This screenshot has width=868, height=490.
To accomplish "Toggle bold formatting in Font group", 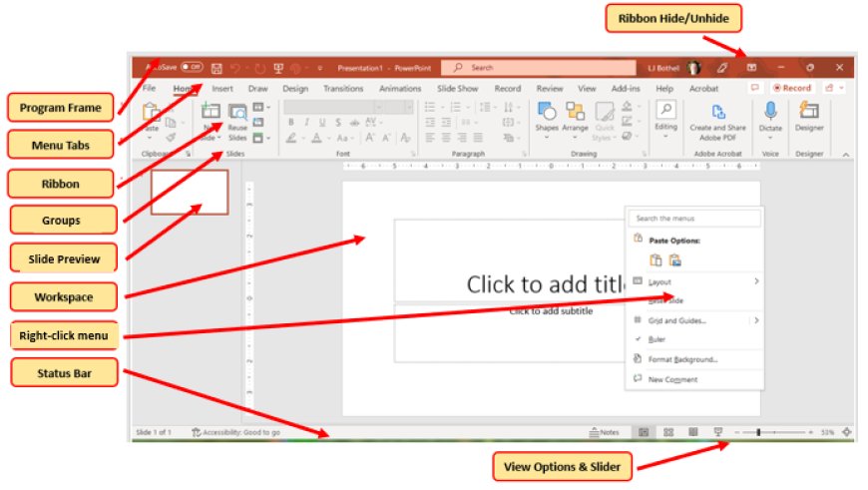I will click(x=291, y=123).
